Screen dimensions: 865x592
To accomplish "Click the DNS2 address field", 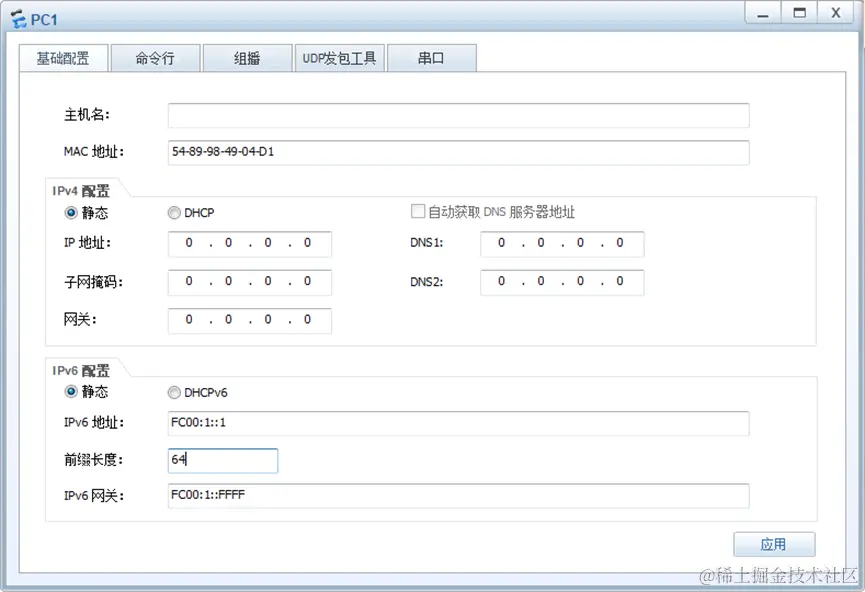I will [x=562, y=282].
